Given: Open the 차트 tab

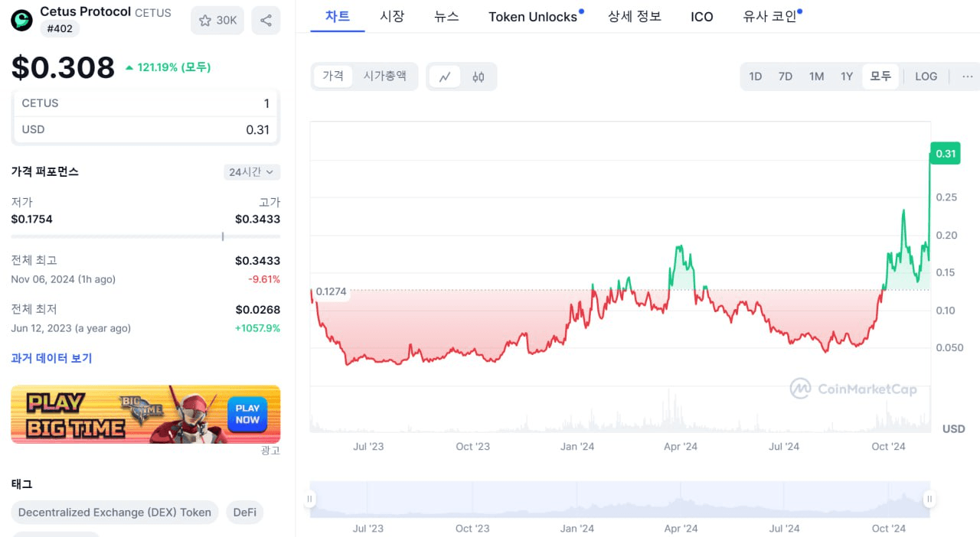Looking at the screenshot, I should pyautogui.click(x=338, y=16).
